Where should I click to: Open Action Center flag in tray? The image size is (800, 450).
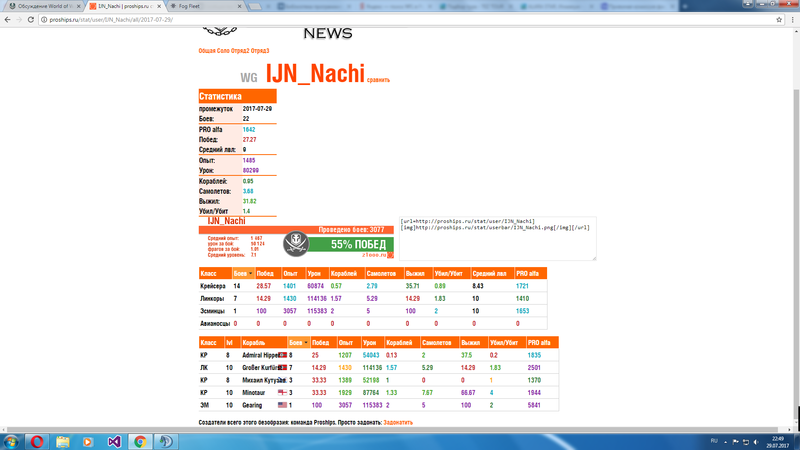[736, 442]
